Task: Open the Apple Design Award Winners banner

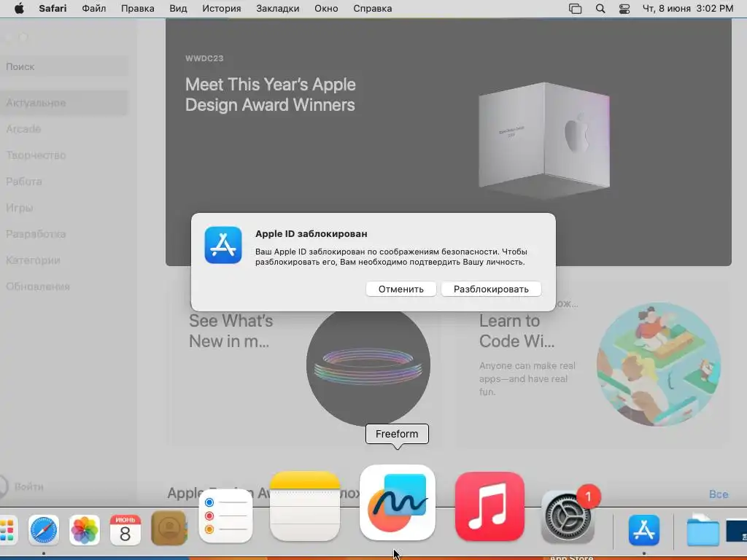Action: click(449, 142)
